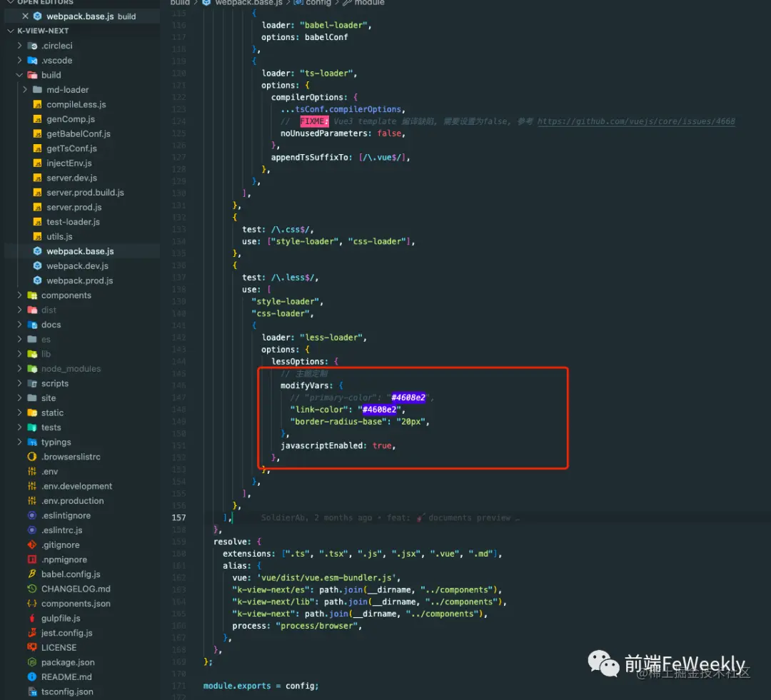Click webpack.dev.js webpack icon

[37, 266]
